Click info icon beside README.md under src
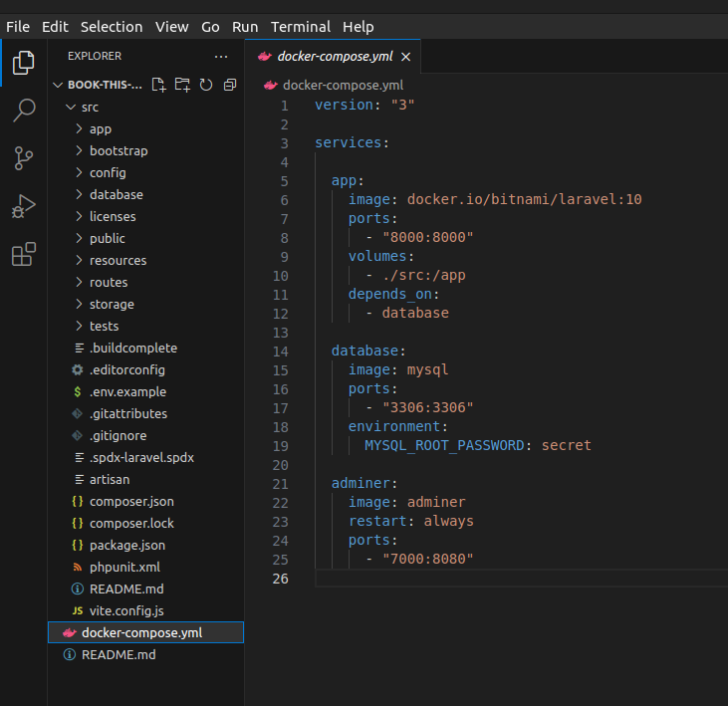Image resolution: width=728 pixels, height=706 pixels. pyautogui.click(x=78, y=589)
